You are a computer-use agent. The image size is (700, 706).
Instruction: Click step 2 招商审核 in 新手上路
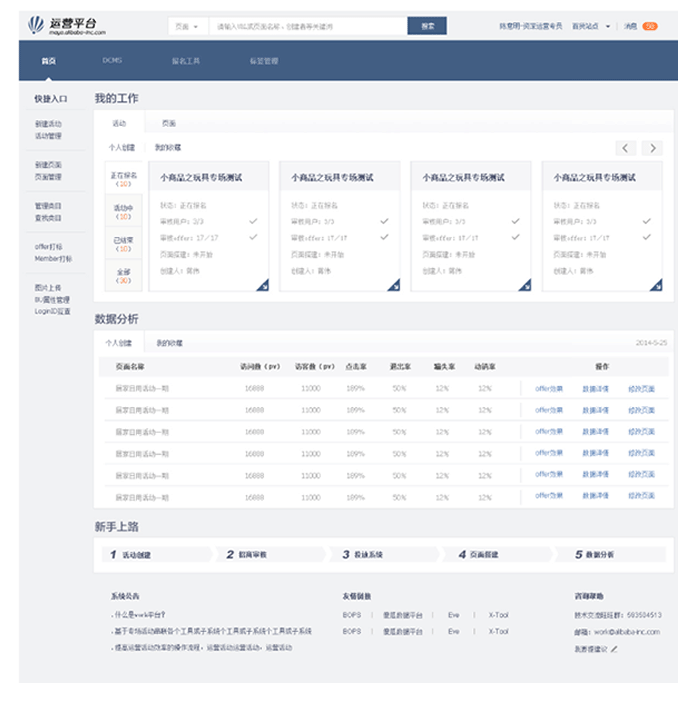click(x=271, y=555)
